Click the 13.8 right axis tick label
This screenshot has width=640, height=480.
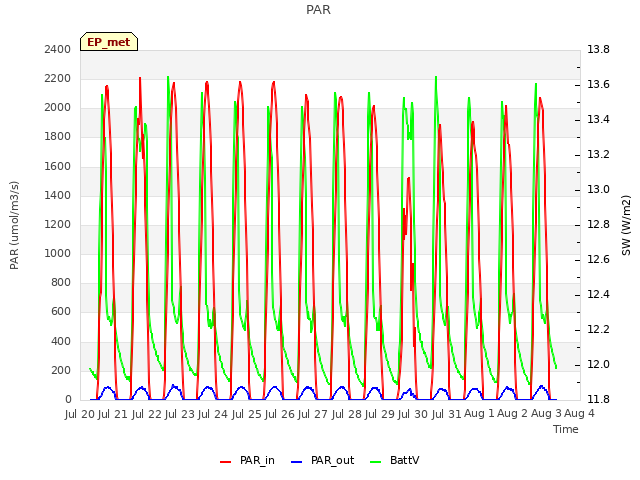pyautogui.click(x=598, y=50)
